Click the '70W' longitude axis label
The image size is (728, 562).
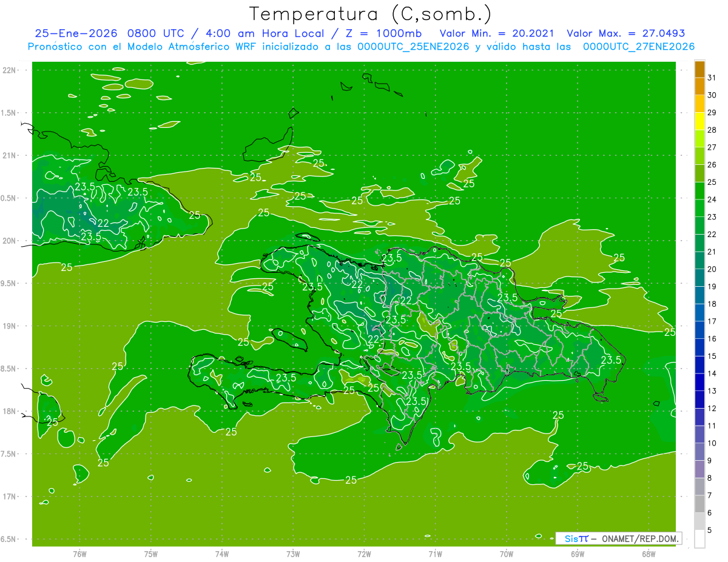tap(507, 554)
